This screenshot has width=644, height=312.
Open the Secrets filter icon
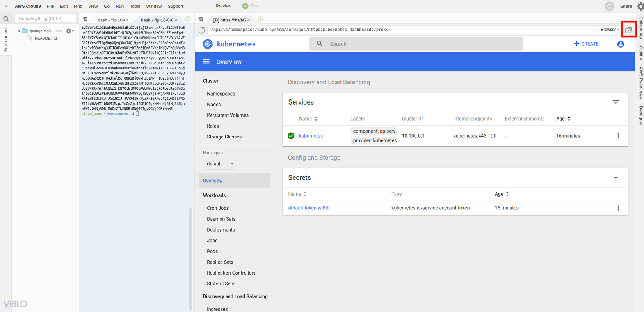click(616, 178)
